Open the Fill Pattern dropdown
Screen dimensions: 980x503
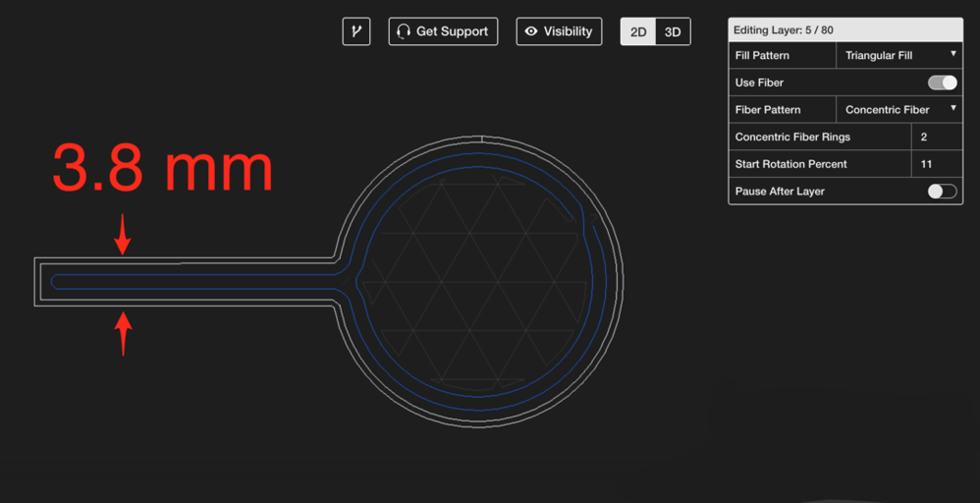(899, 55)
